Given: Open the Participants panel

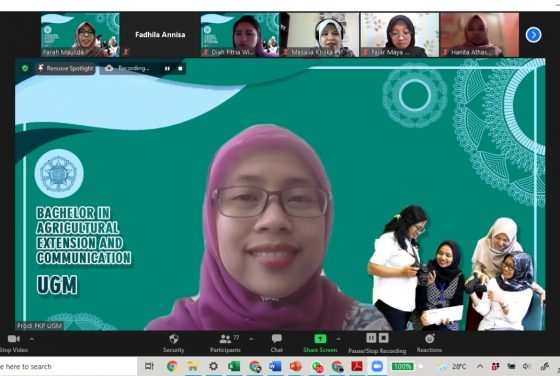Looking at the screenshot, I should click(225, 343).
